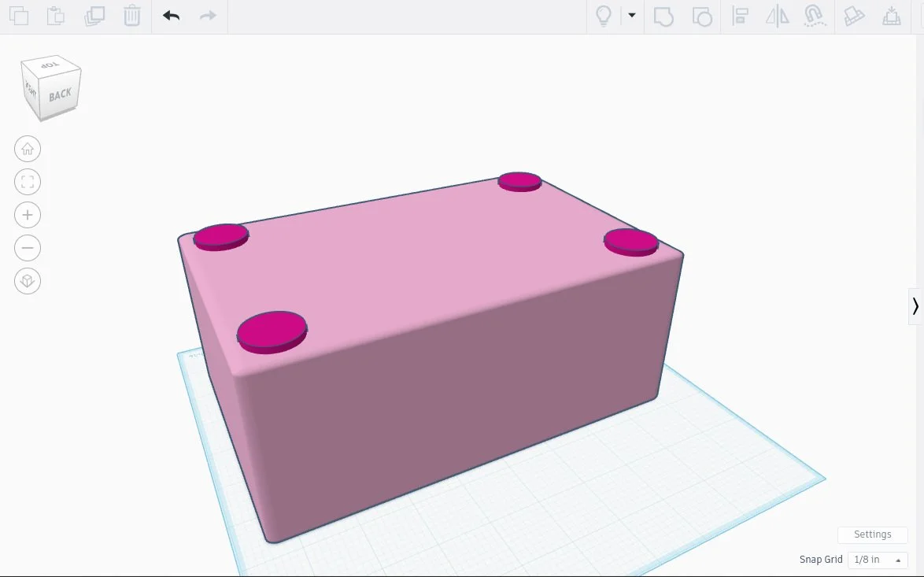Zoom out with the minus button
Viewport: 924px width, 577px height.
tap(27, 247)
